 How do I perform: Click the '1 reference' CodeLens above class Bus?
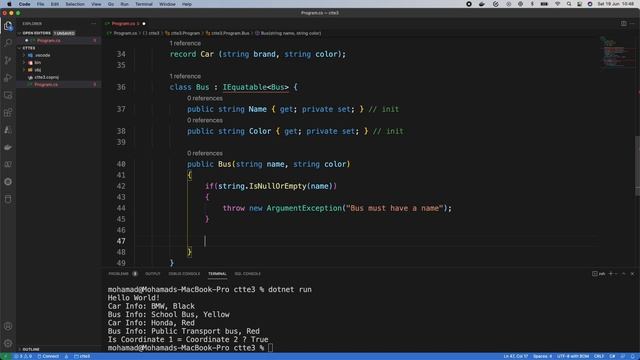pos(185,76)
